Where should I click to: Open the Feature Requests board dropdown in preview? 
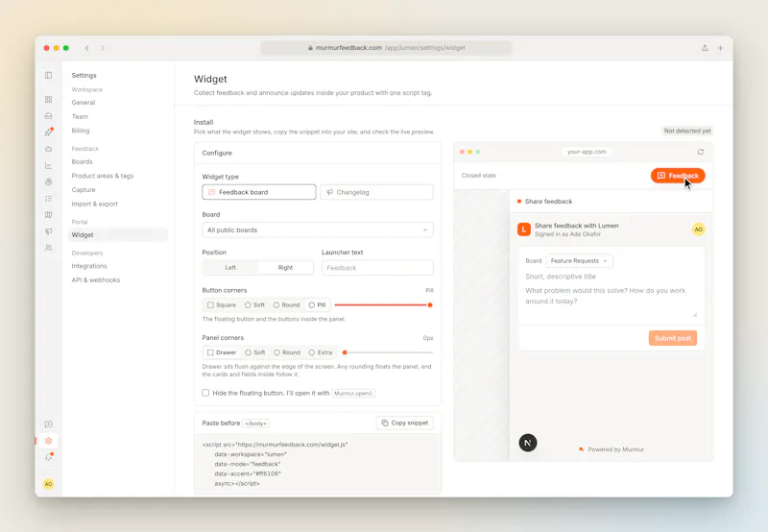(579, 260)
